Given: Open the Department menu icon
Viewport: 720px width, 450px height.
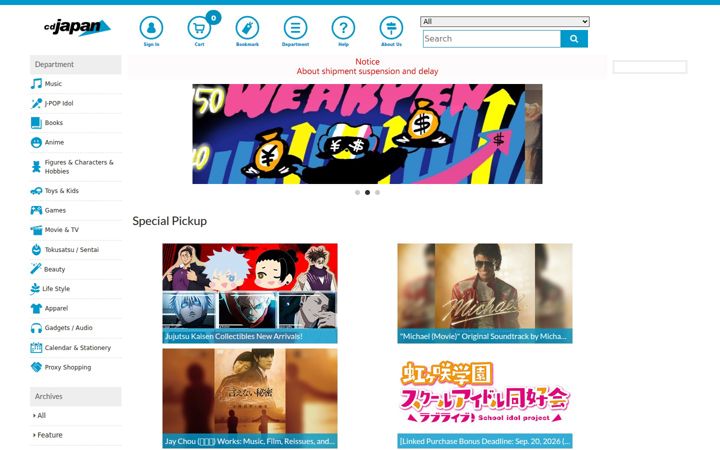Looking at the screenshot, I should pyautogui.click(x=295, y=28).
